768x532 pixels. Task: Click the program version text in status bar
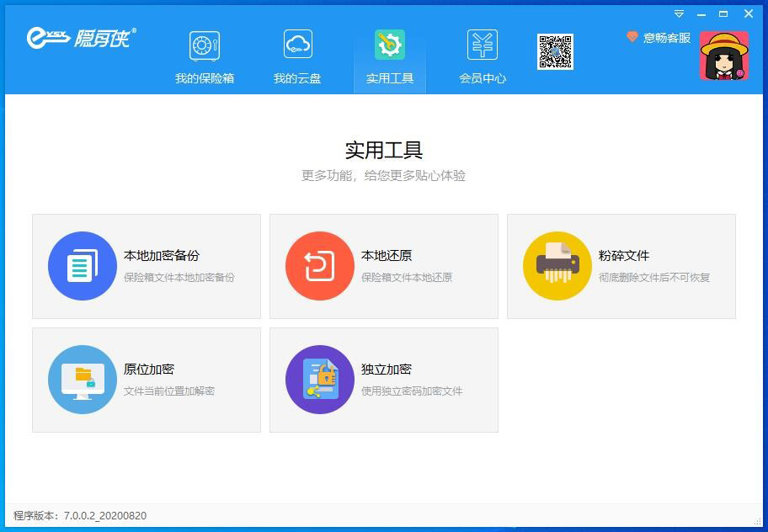(x=80, y=515)
